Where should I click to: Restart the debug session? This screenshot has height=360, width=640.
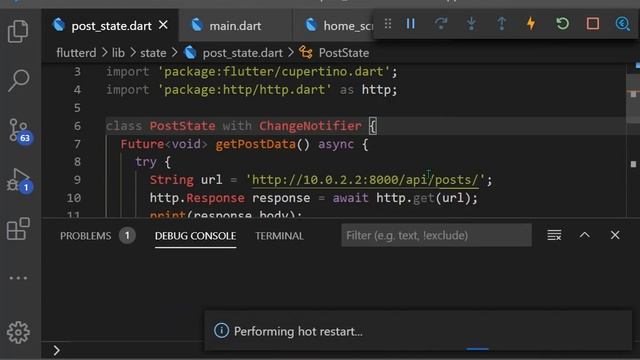tap(562, 24)
